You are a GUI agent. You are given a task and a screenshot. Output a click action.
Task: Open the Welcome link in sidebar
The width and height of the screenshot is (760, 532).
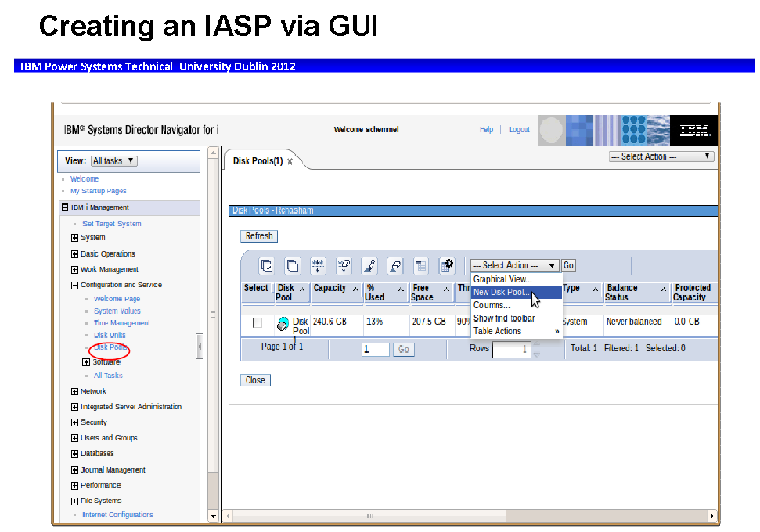(85, 179)
